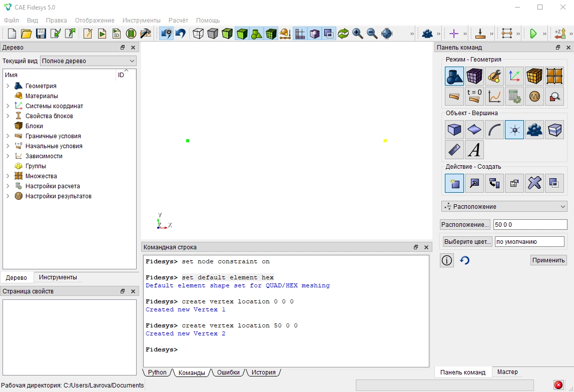Click the undo blue arrow icon
The width and height of the screenshot is (574, 392).
181,34
